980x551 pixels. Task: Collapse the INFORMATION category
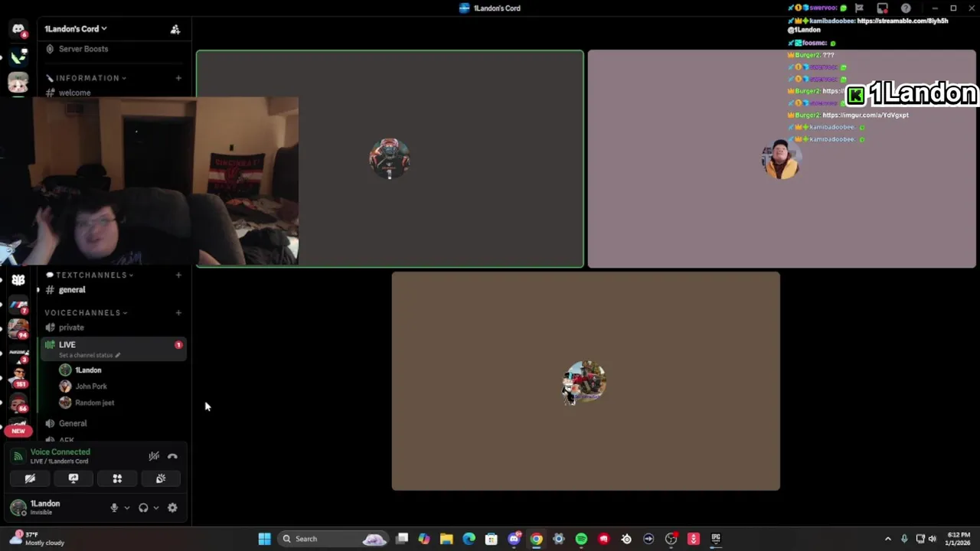(x=87, y=78)
